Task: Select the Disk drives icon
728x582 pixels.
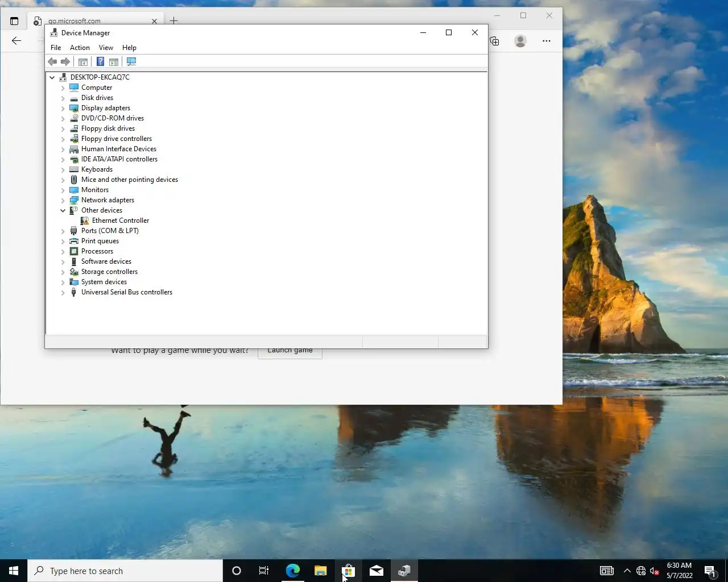Action: (74, 98)
